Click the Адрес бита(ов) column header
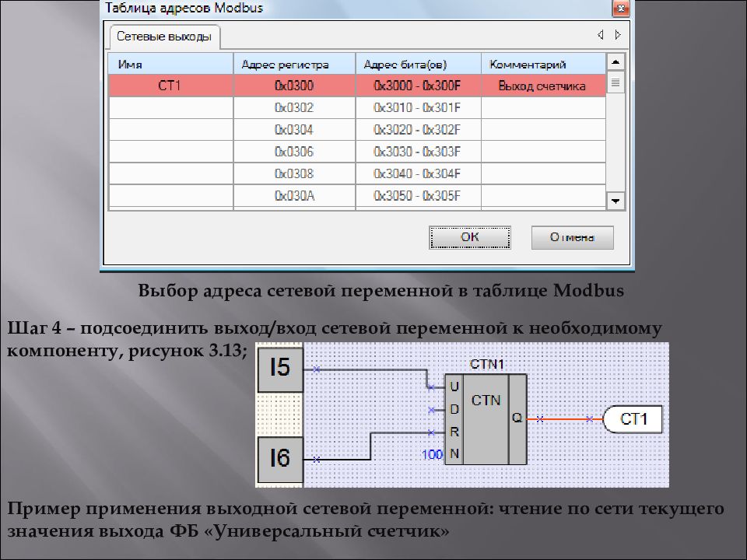This screenshot has height=560, width=747. pyautogui.click(x=417, y=65)
